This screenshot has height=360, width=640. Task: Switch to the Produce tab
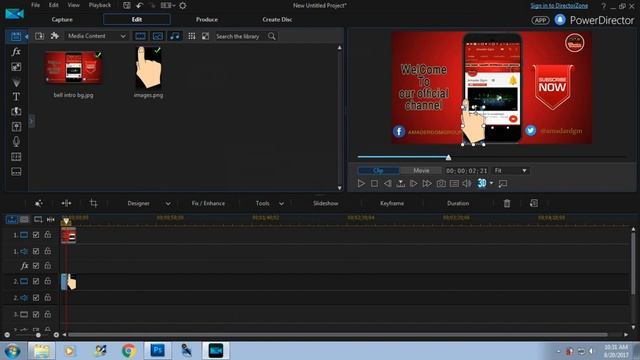point(207,20)
